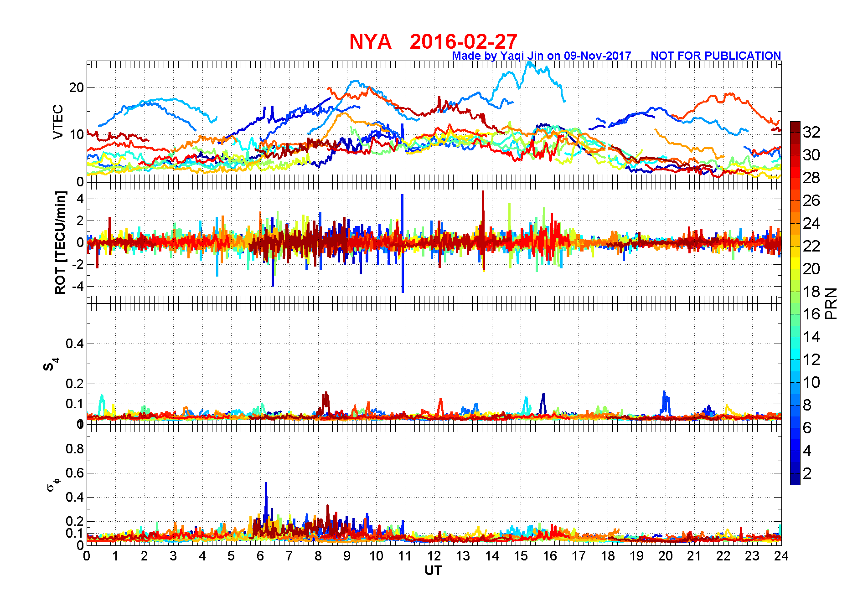Click the sigma-phi axis label
868x606 pixels.
(53, 484)
